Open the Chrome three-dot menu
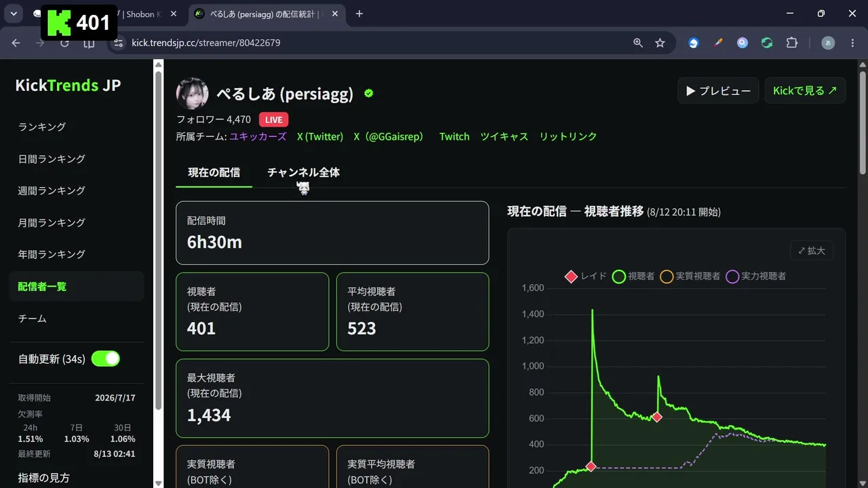Viewport: 868px width, 488px height. click(852, 43)
